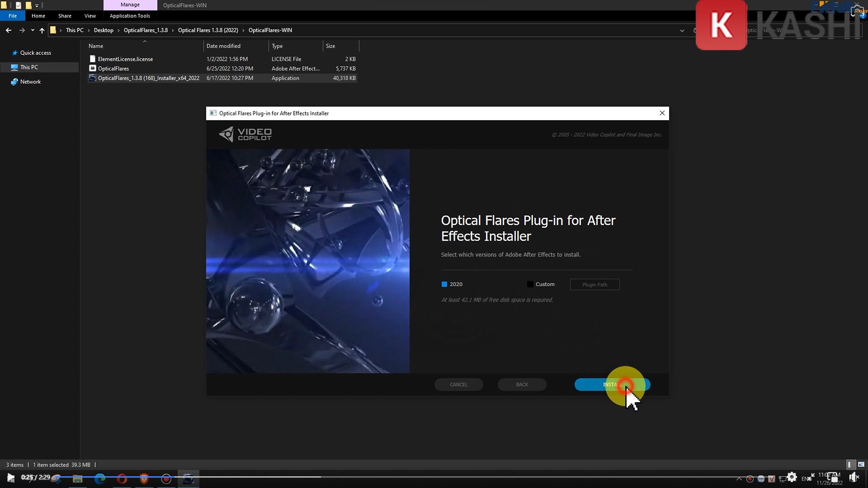The height and width of the screenshot is (488, 868).
Task: Uncheck the 2020 After Effects version checkbox
Action: (444, 284)
